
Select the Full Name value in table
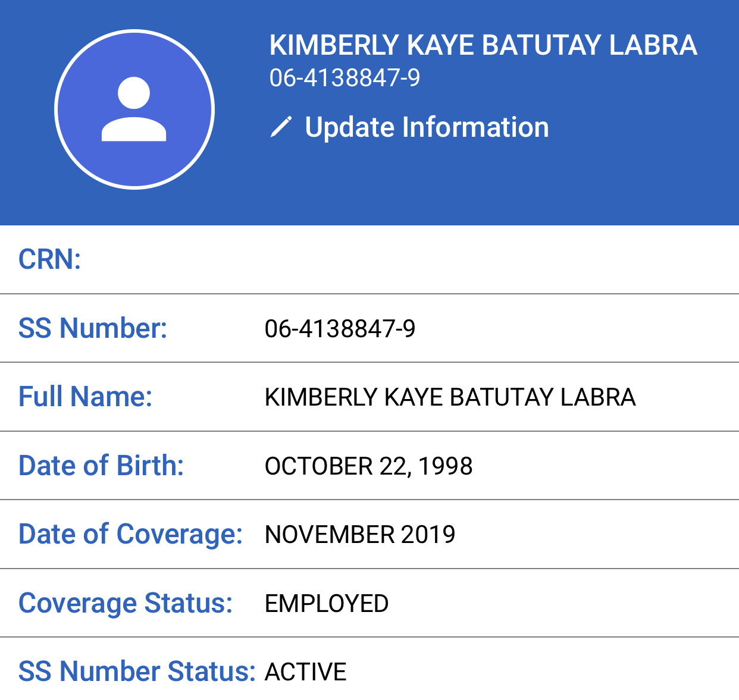[x=450, y=397]
